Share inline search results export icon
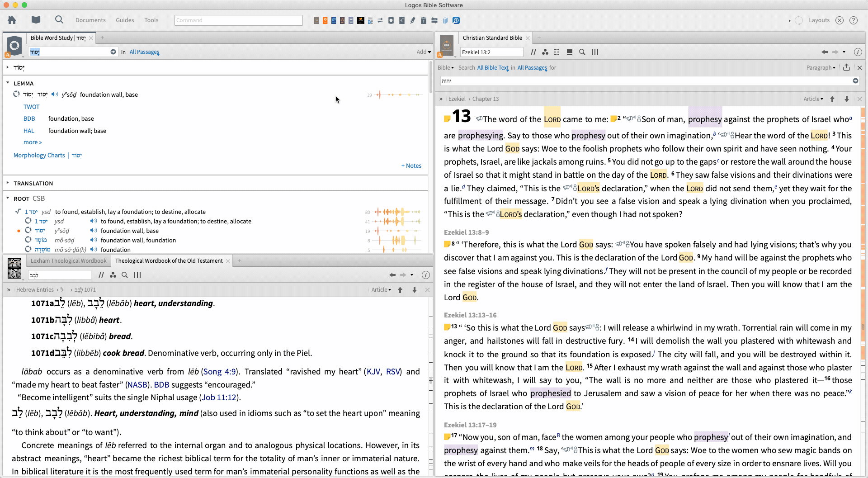Viewport: 868px width, 478px height. point(847,67)
